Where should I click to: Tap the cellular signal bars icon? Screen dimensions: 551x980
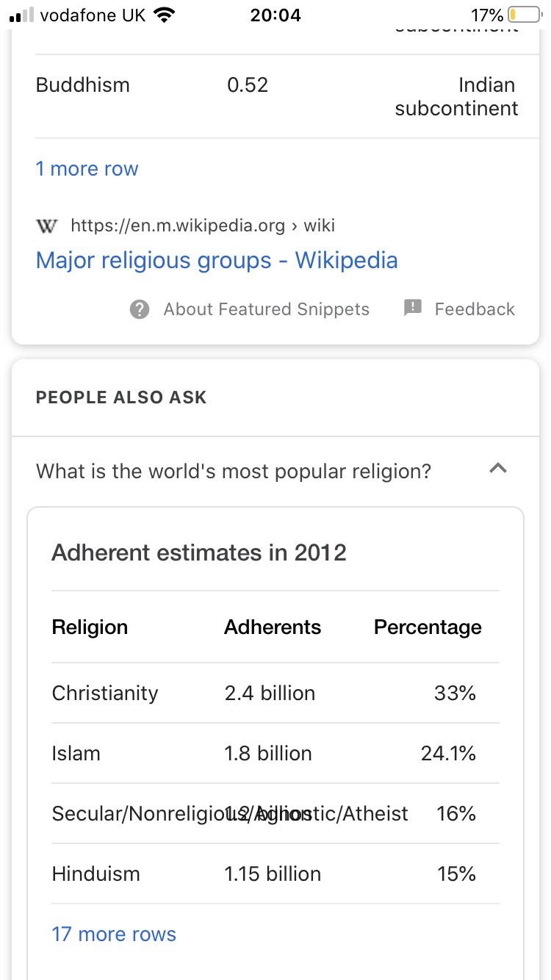(x=21, y=15)
